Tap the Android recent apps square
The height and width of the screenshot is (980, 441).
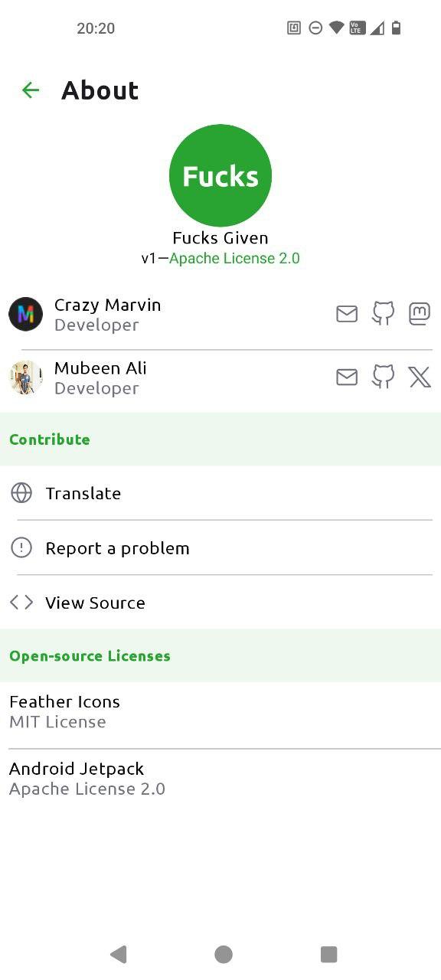point(329,954)
